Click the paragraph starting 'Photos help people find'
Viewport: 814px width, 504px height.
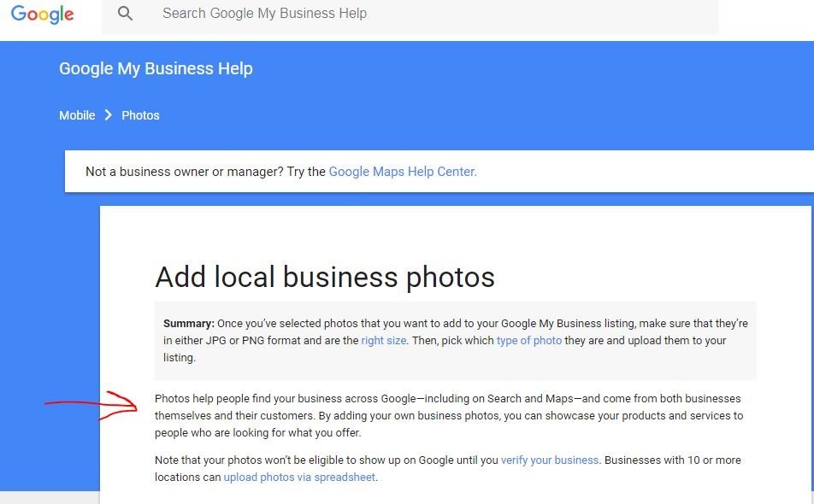[449, 415]
